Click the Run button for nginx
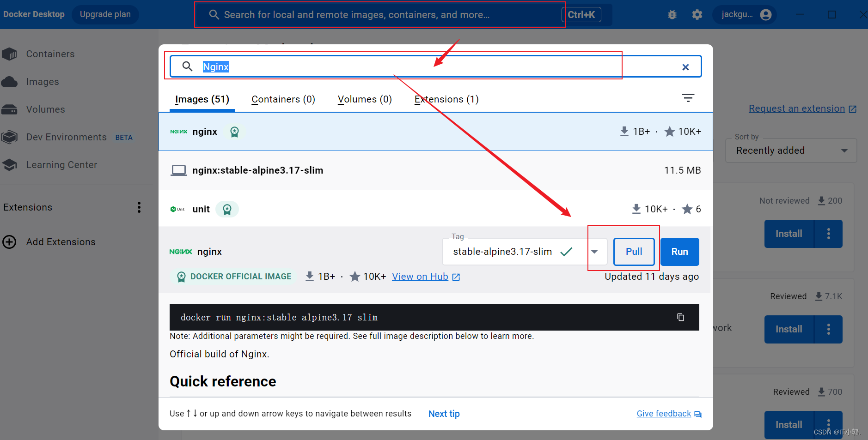The height and width of the screenshot is (440, 868). [x=679, y=252]
